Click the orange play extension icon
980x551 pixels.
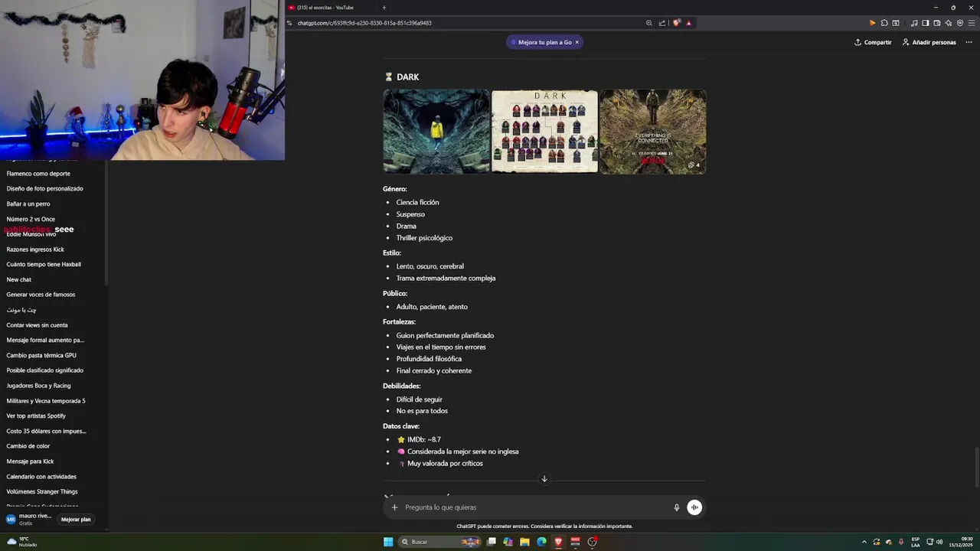pyautogui.click(x=872, y=23)
